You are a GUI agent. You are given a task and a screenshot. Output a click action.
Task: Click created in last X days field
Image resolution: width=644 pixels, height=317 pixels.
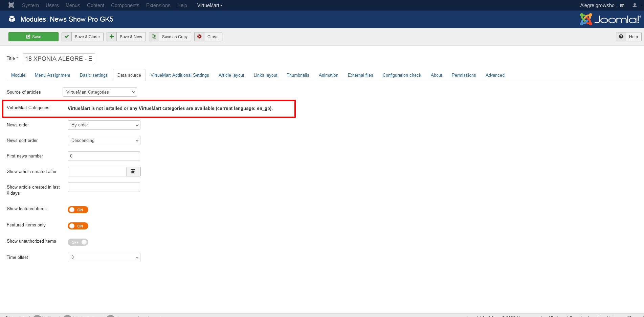click(104, 187)
